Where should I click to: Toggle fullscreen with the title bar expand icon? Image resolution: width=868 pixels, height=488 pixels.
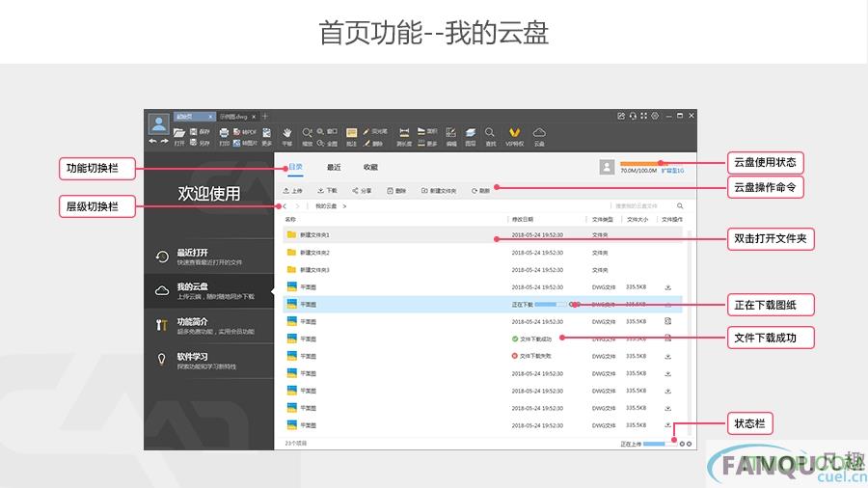pos(644,116)
